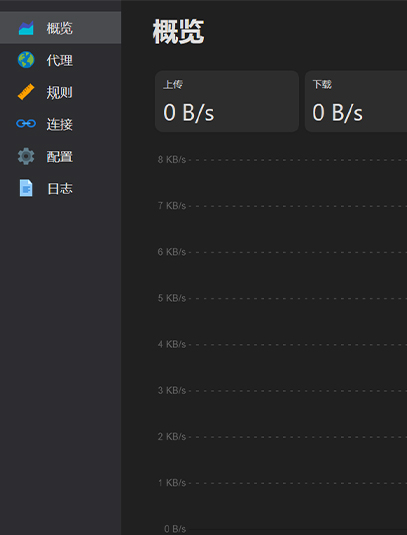Click the 概览 chart icon in sidebar
407x535 pixels.
[x=26, y=28]
